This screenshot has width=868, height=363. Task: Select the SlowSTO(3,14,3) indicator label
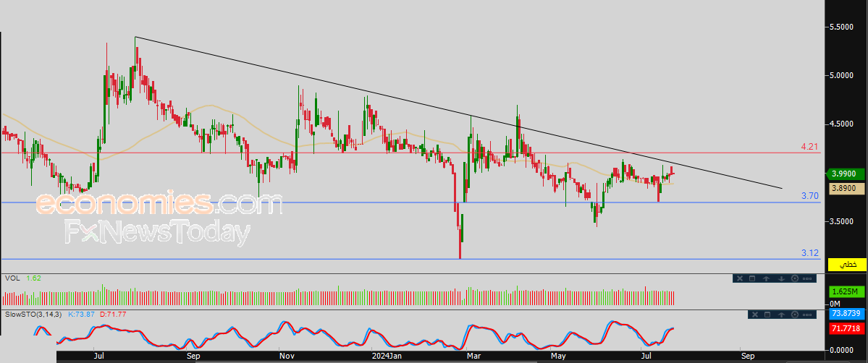tap(35, 315)
